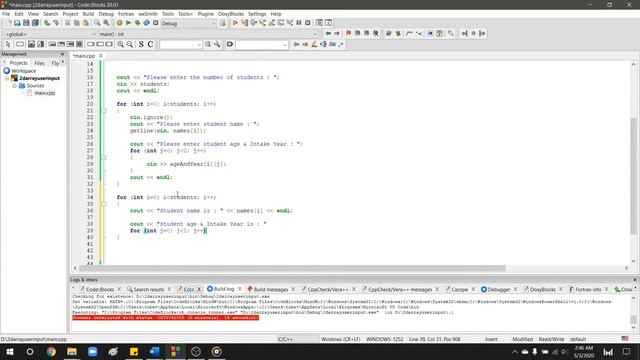Pause the debugger with the break icon
This screenshot has width=640, height=360.
299,23
